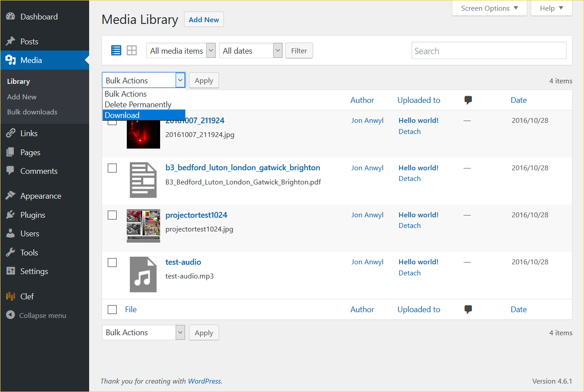The width and height of the screenshot is (584, 392).
Task: Select Delete Permanently option
Action: [x=138, y=105]
